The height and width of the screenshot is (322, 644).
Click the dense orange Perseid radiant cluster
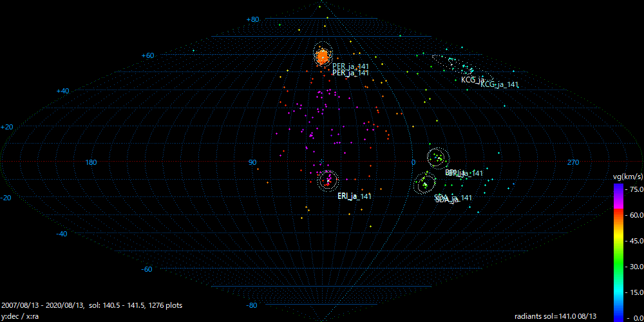[x=323, y=57]
